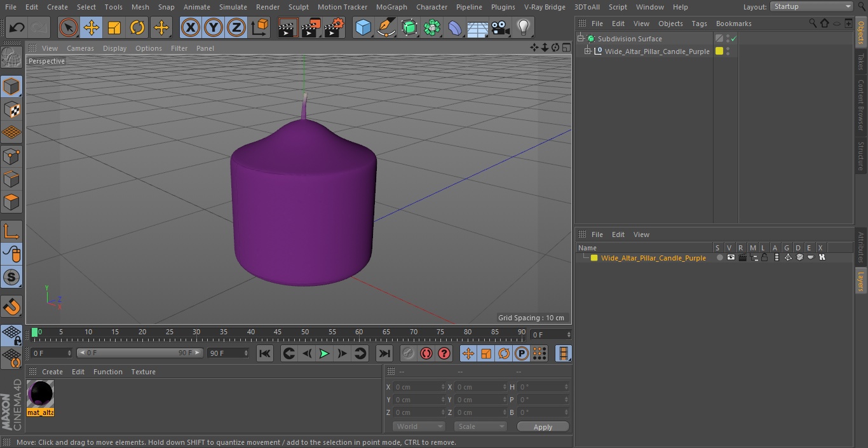The image size is (868, 448).
Task: Open the MoGraph menu
Action: click(391, 7)
